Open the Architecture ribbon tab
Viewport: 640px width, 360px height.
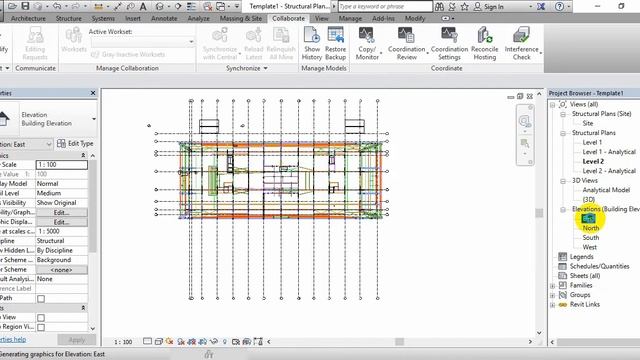28,18
